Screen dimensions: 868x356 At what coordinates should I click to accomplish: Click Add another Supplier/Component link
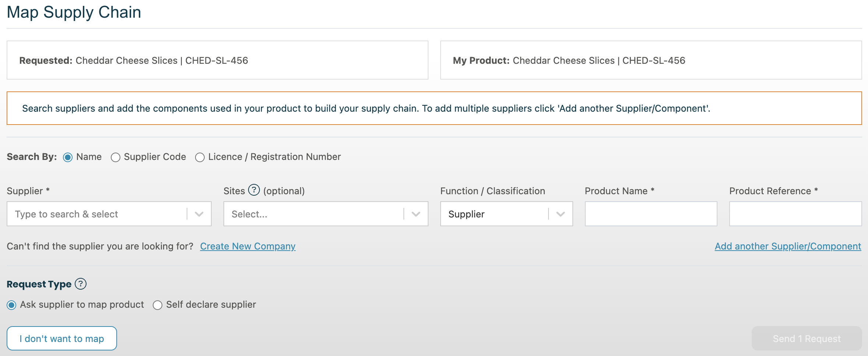tap(788, 246)
